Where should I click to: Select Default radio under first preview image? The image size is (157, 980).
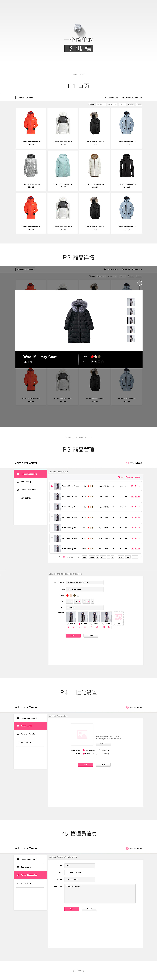tap(68, 624)
